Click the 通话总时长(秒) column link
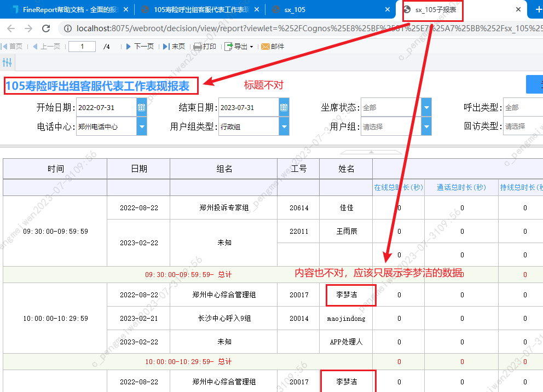This screenshot has height=392, width=543. pos(461,187)
